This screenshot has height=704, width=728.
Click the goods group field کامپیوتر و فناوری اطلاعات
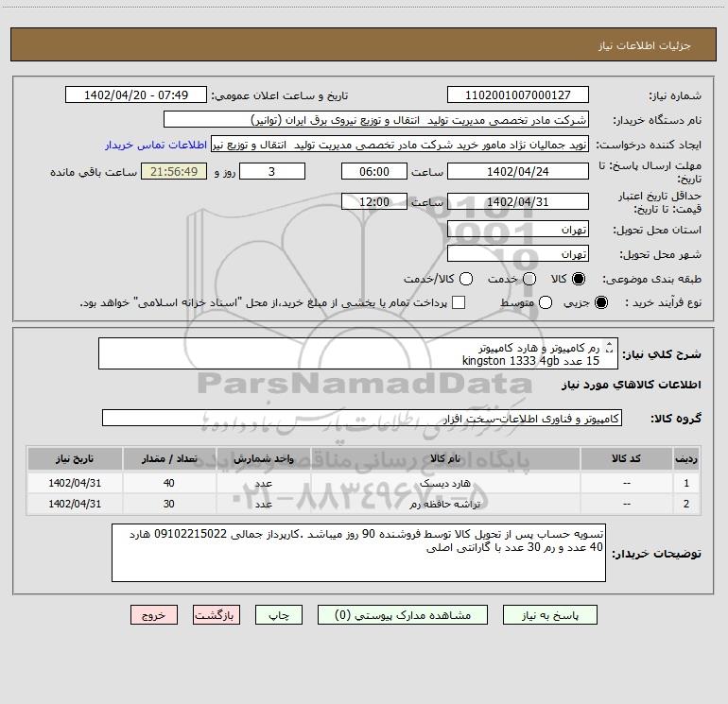click(362, 418)
